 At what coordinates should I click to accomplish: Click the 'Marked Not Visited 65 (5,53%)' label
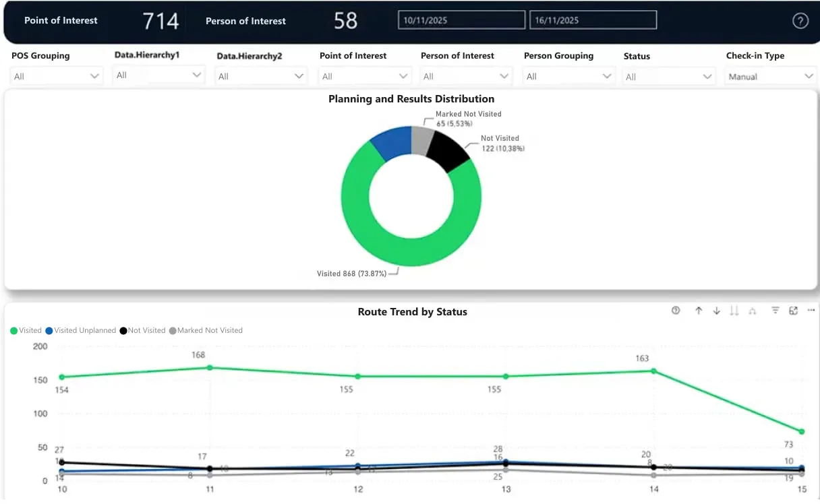tap(469, 119)
